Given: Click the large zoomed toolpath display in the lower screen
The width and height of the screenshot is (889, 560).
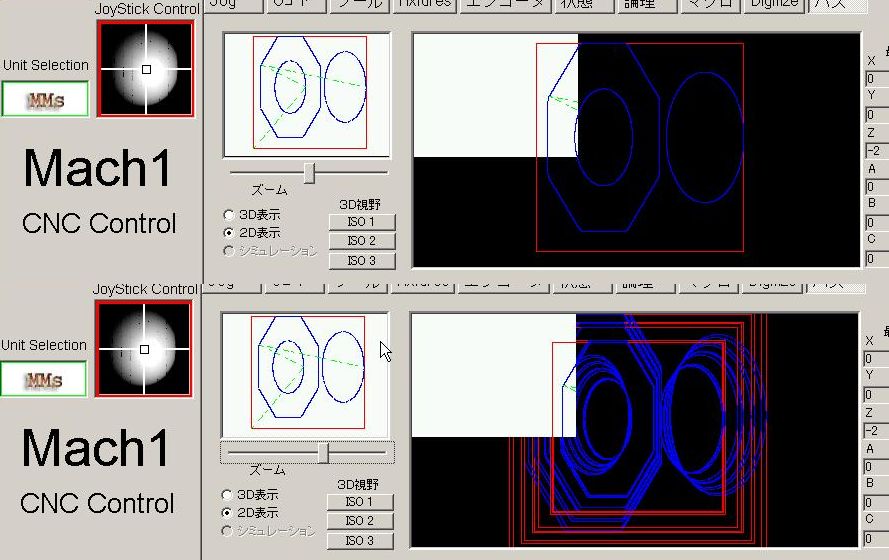Looking at the screenshot, I should [x=634, y=430].
